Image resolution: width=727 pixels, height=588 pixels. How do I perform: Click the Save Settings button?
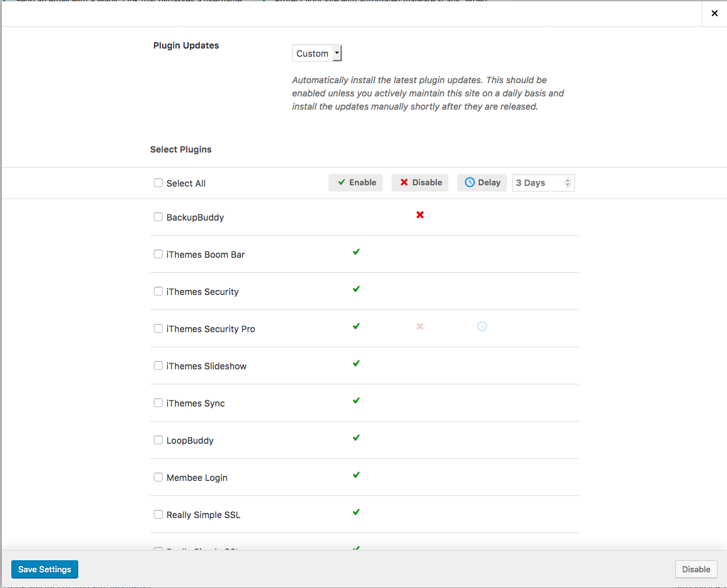tap(45, 570)
